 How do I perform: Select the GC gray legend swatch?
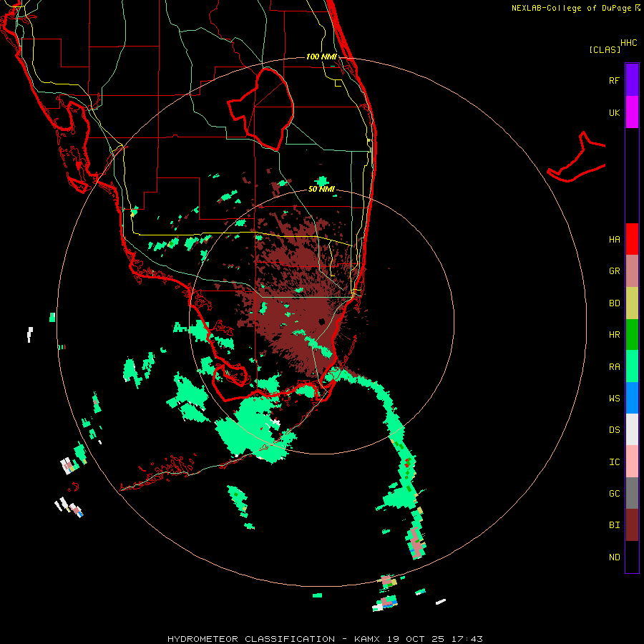pos(632,493)
